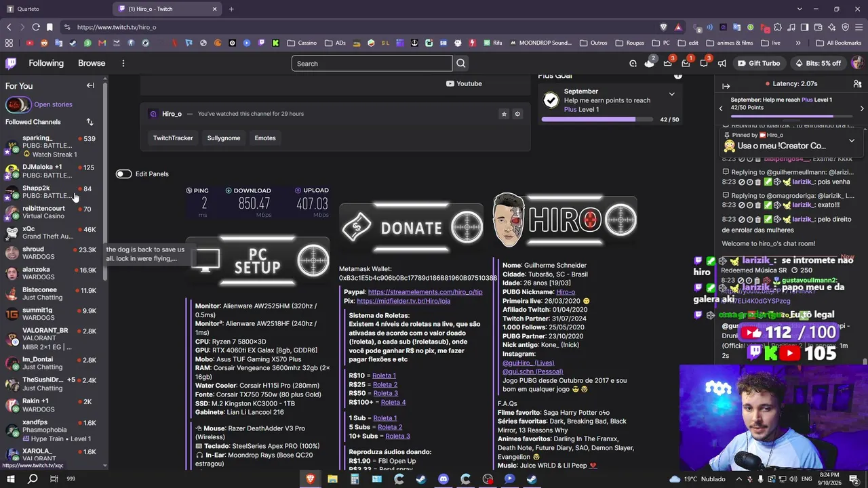This screenshot has width=868, height=488.
Task: Show previous chat goal banner
Action: click(721, 108)
